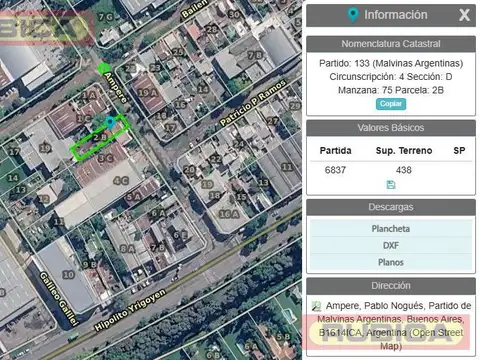
Task: Open the Plancheta download
Action: coord(391,229)
